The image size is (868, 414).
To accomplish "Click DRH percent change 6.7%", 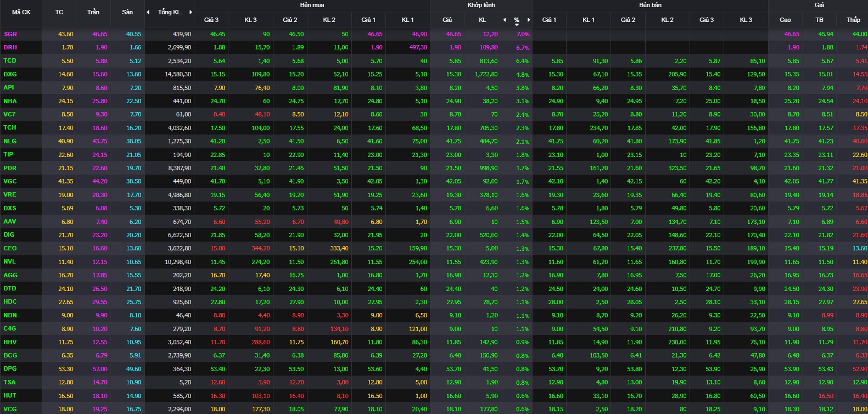I will click(523, 48).
